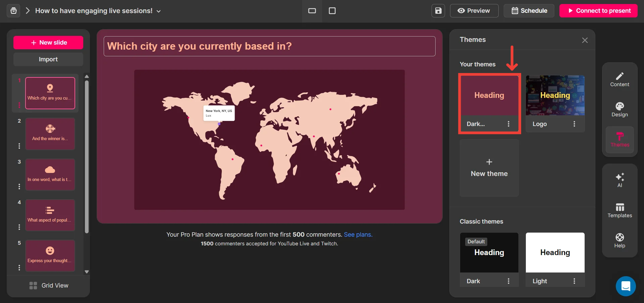Open options menu for Logo theme
The height and width of the screenshot is (303, 644).
(x=574, y=124)
